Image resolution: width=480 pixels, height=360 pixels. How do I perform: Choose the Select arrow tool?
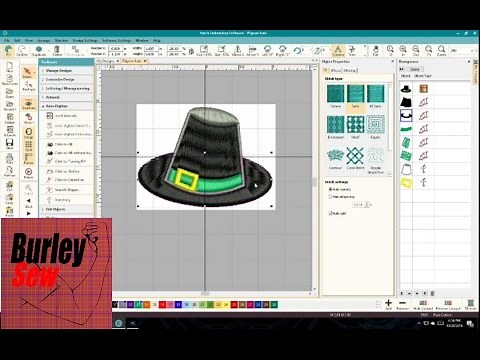pos(28,72)
